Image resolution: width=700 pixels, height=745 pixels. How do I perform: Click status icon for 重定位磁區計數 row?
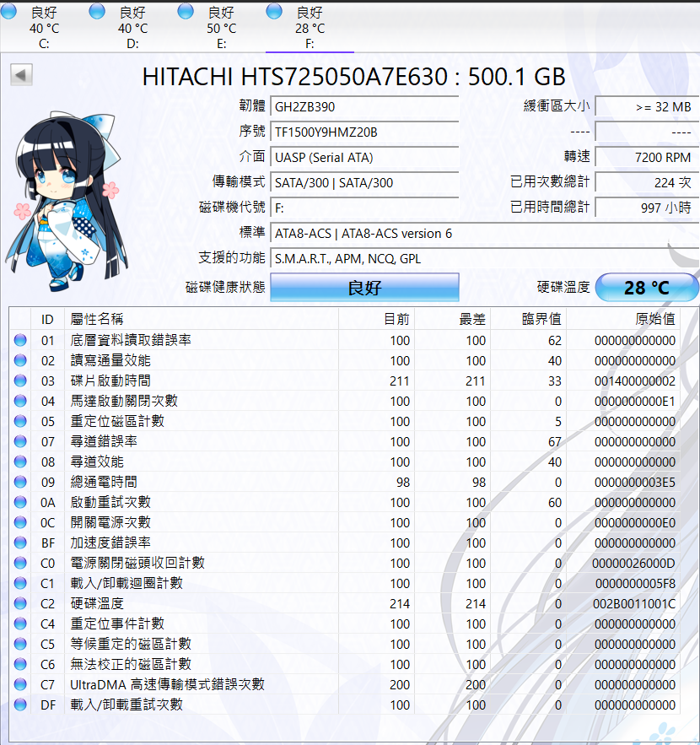20,421
